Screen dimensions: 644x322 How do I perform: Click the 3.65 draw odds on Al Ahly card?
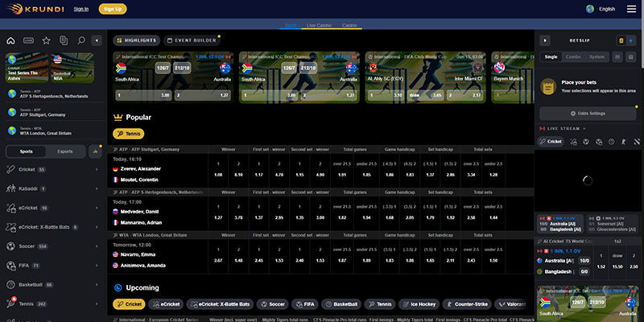tap(426, 95)
